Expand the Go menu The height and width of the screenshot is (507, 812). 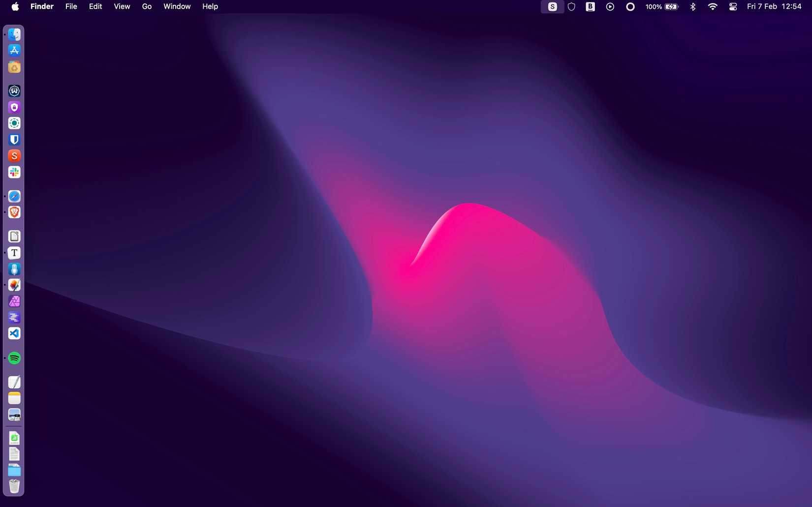[146, 6]
